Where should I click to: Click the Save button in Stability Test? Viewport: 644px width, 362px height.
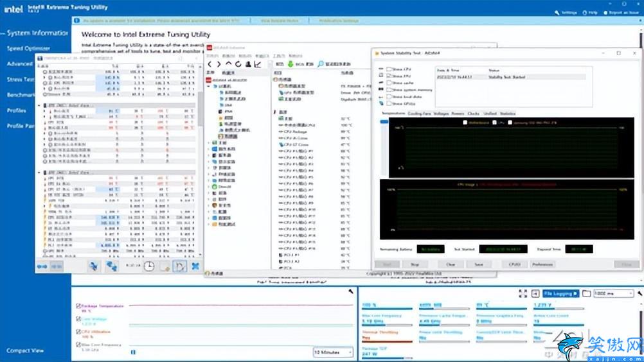(479, 264)
